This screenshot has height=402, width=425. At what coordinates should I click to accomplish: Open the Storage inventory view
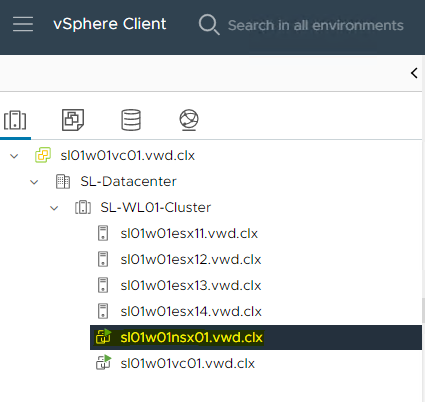131,120
